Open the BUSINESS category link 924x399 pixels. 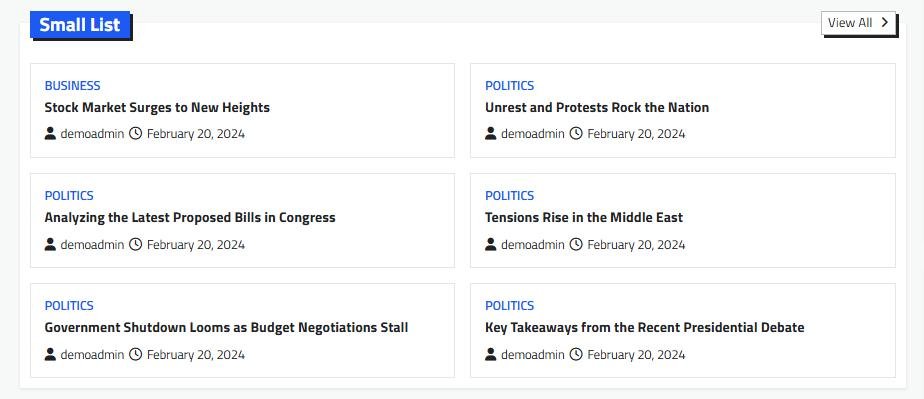pos(72,85)
